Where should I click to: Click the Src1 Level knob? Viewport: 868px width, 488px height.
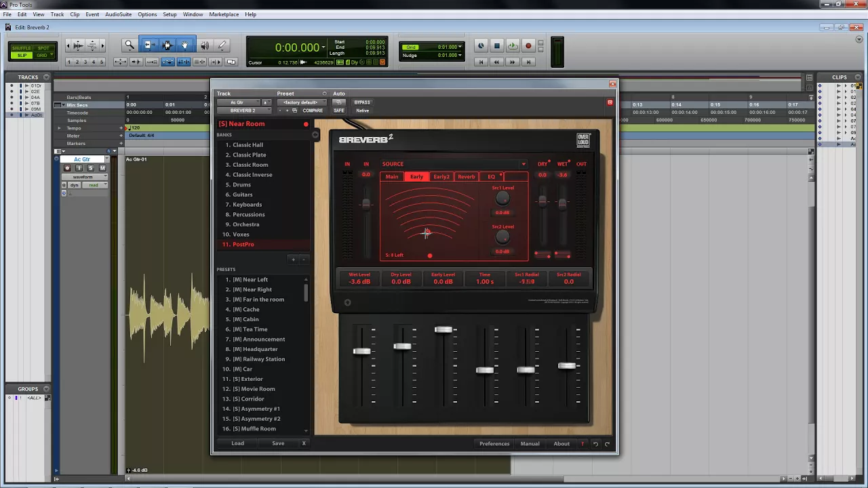point(502,198)
